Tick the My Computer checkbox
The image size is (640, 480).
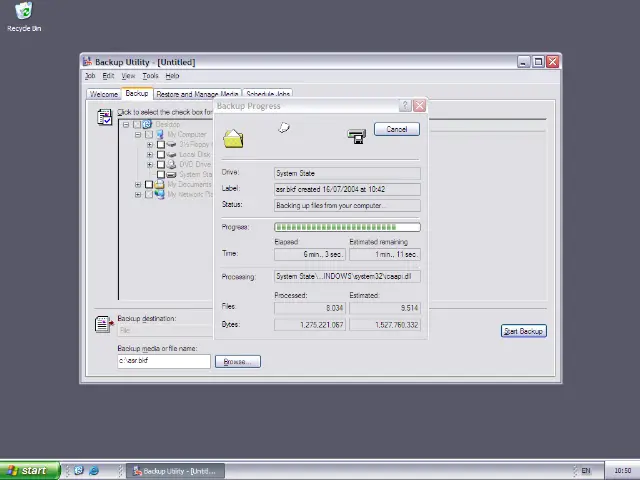tap(149, 135)
